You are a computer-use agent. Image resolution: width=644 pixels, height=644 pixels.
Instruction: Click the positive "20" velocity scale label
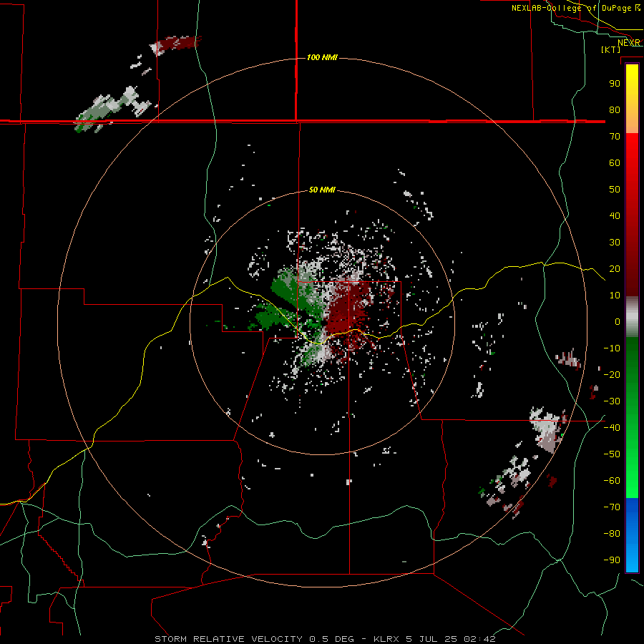(615, 268)
